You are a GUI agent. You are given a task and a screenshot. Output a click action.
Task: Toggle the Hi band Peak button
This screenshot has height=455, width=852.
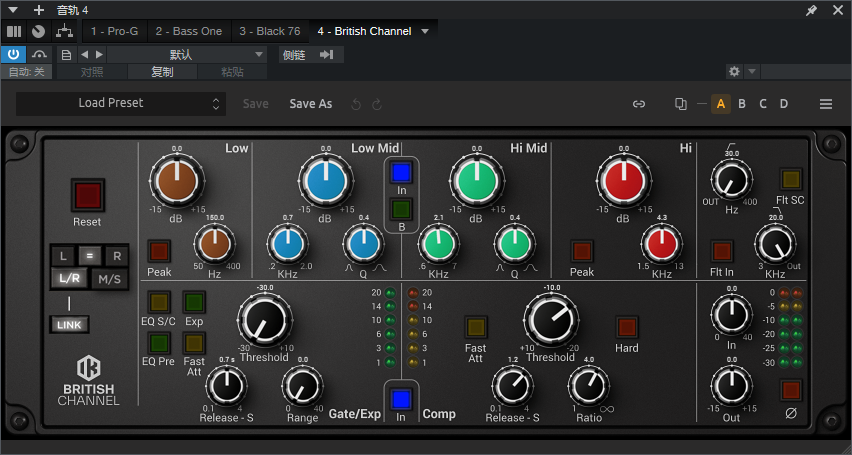point(581,251)
